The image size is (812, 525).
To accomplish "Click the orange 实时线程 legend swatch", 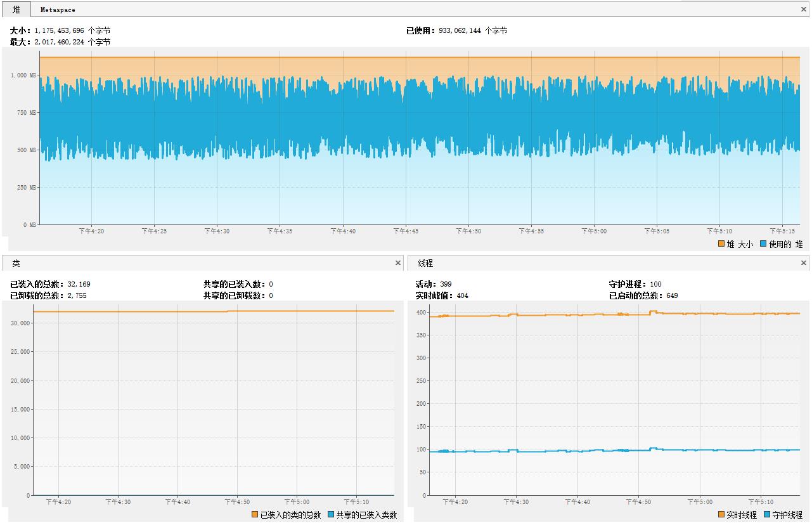I will 721,515.
